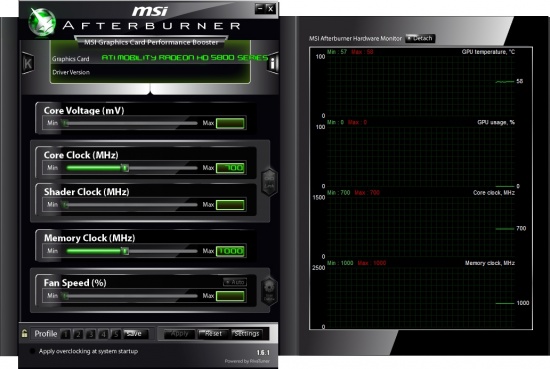Click the MSI Afterburner green logo
Screen dimensions: 550x369
click(x=42, y=22)
